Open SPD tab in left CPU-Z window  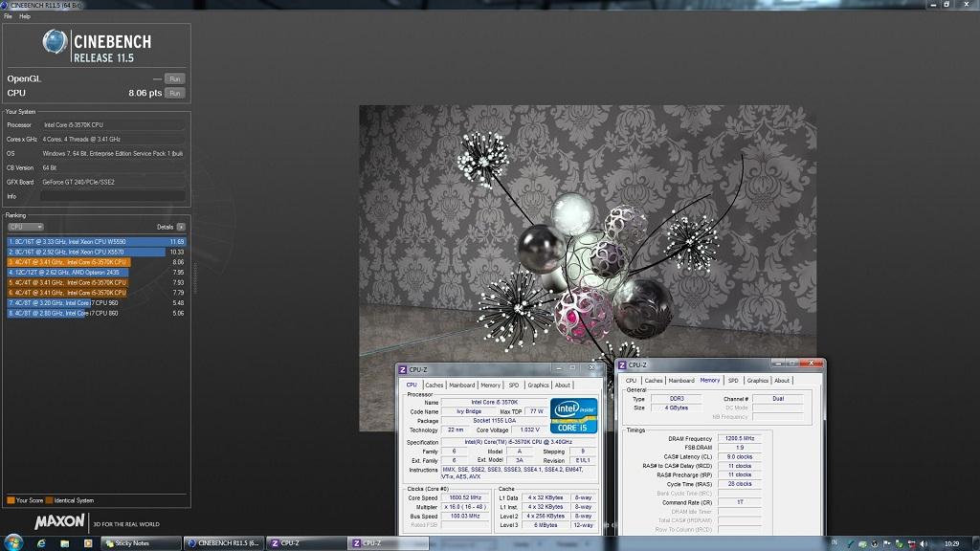click(514, 386)
